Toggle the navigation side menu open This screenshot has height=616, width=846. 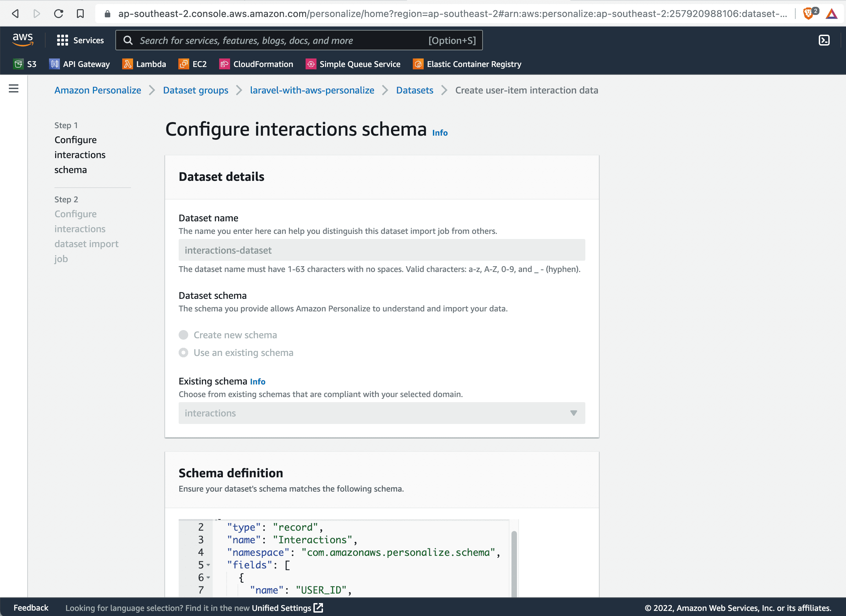13,89
